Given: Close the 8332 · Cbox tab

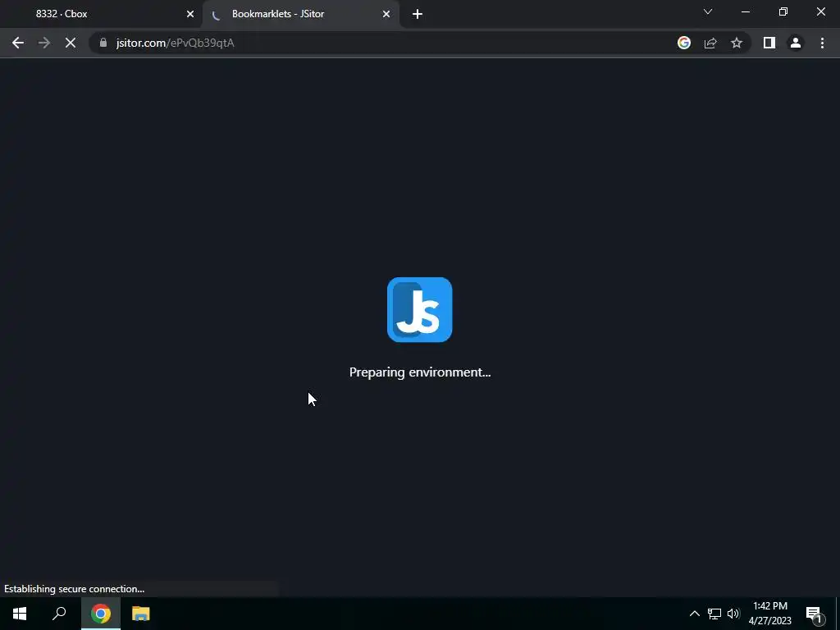Looking at the screenshot, I should pyautogui.click(x=190, y=14).
